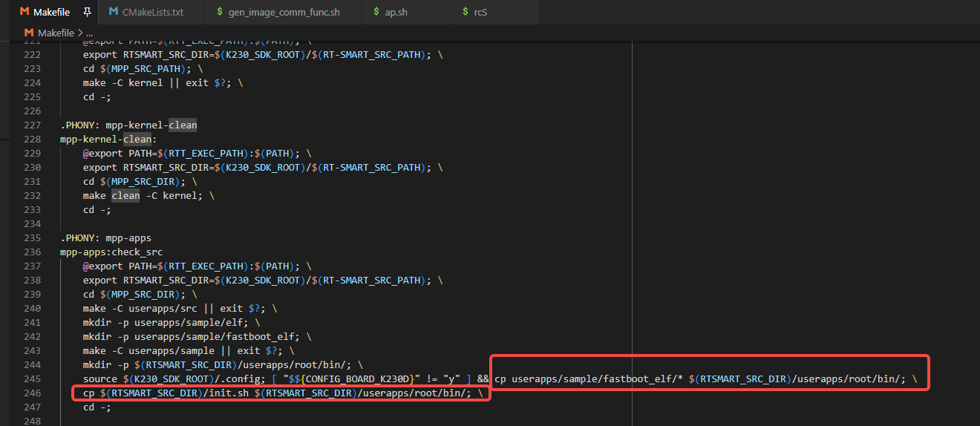Click 'cd -;' on line 233
This screenshot has width=980, height=426.
pos(97,209)
